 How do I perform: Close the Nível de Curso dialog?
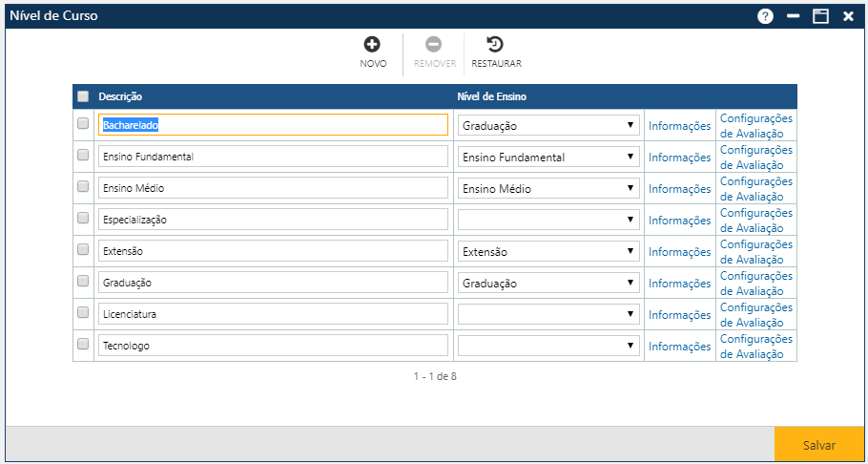(x=847, y=16)
